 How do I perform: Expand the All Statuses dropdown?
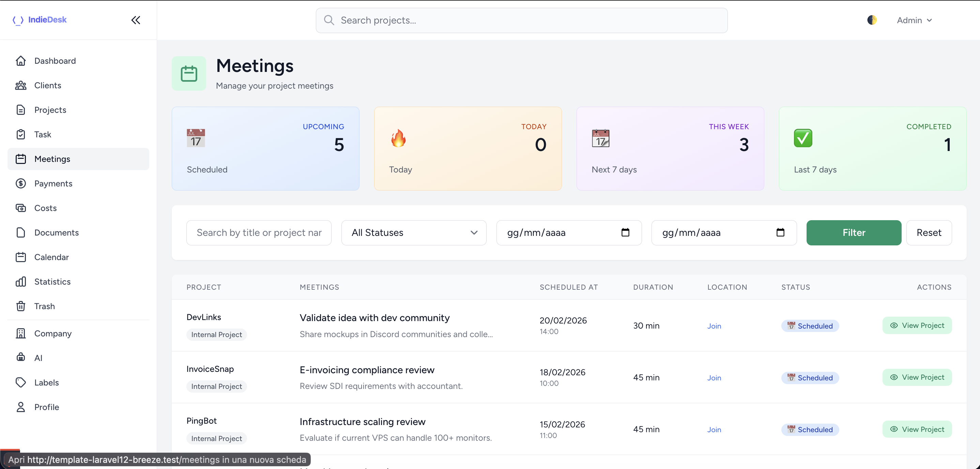pyautogui.click(x=414, y=232)
